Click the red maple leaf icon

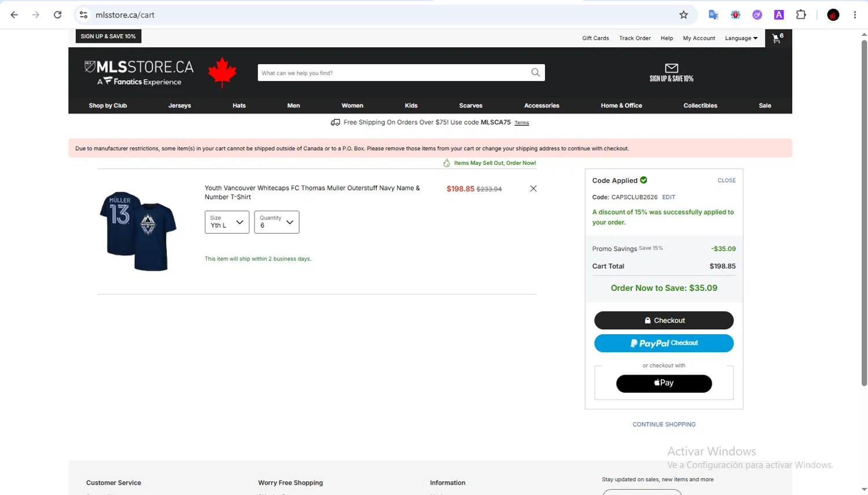tap(222, 73)
